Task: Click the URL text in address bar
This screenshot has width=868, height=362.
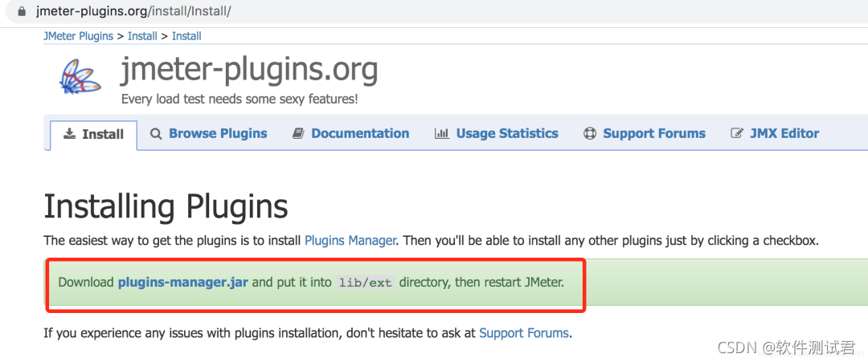Action: (x=133, y=11)
